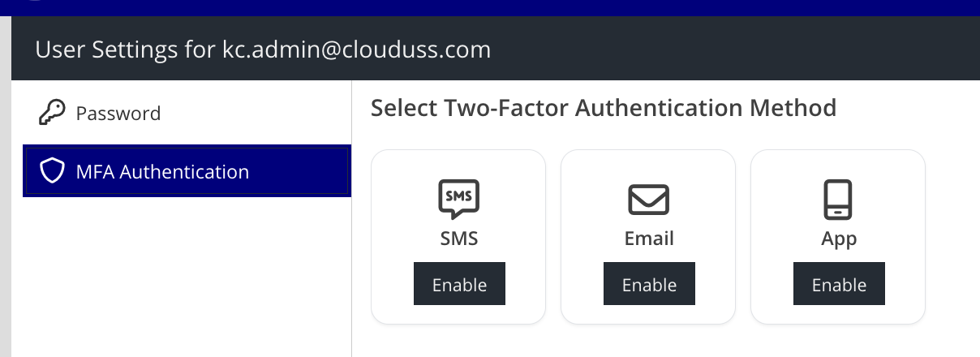This screenshot has width=980, height=357.
Task: Open the Password settings section
Action: pos(118,113)
